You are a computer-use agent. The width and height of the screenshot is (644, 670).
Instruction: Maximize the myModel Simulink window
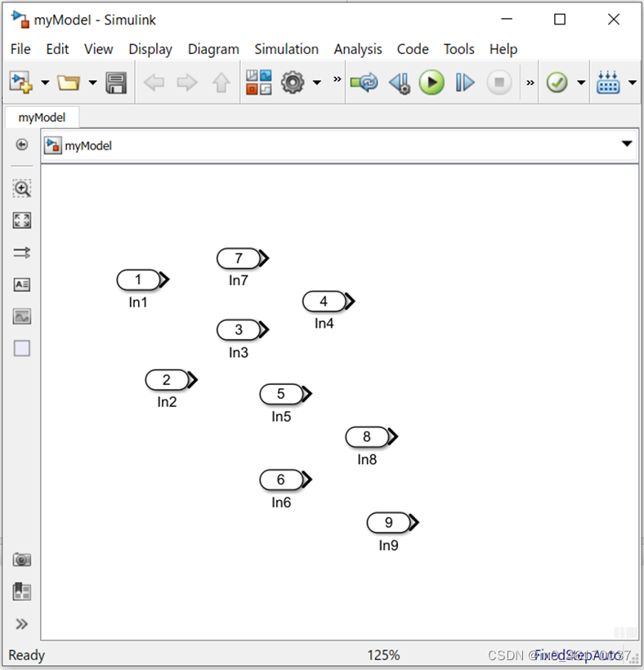pyautogui.click(x=559, y=20)
